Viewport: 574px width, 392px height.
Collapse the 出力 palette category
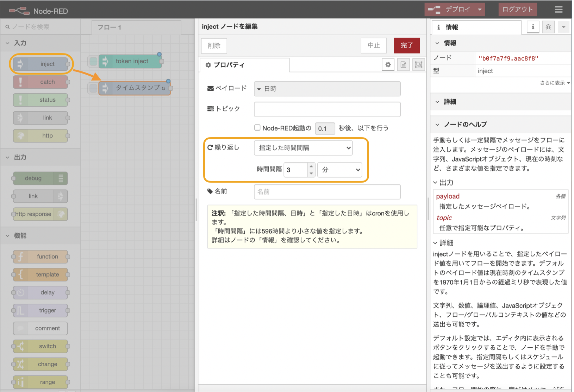pyautogui.click(x=8, y=157)
